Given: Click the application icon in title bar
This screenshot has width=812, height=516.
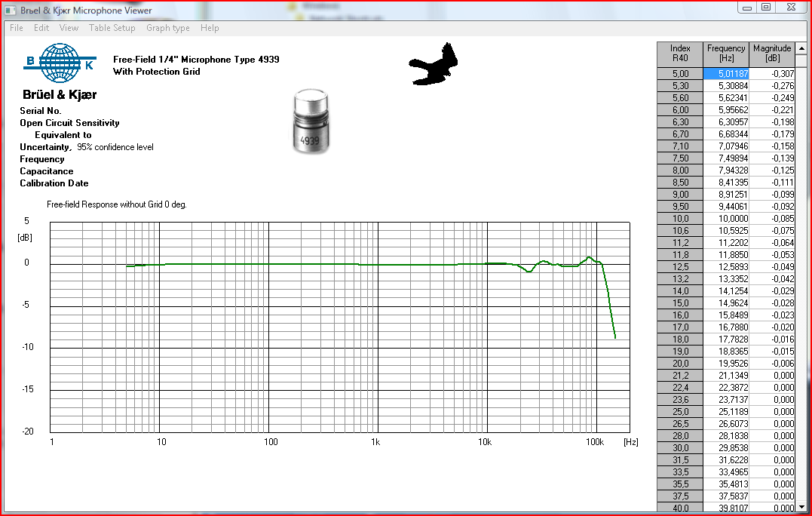Looking at the screenshot, I should click(x=11, y=10).
